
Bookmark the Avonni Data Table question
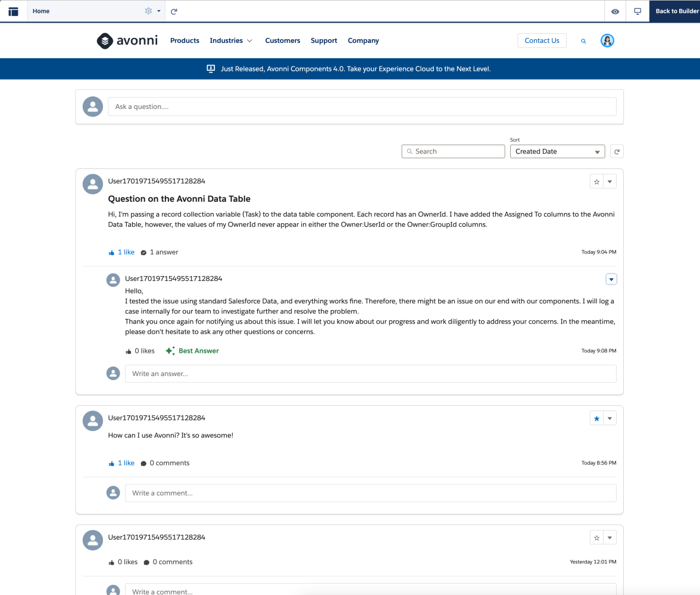coord(596,182)
